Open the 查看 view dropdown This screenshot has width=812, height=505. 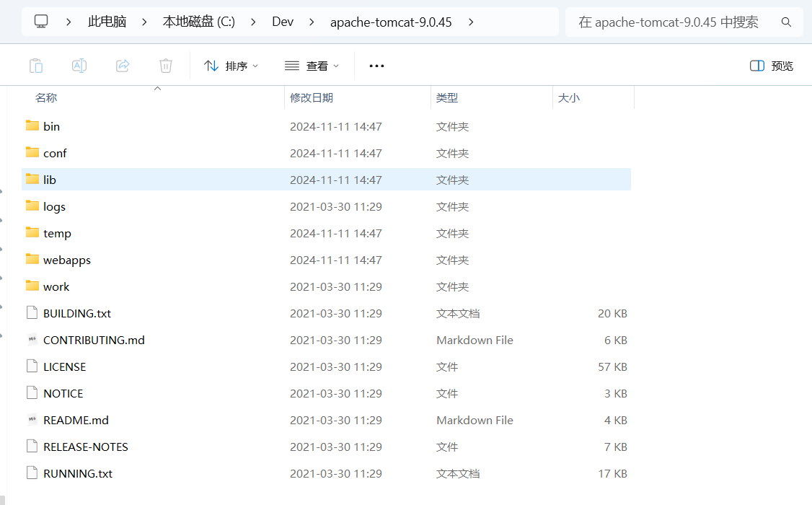312,66
